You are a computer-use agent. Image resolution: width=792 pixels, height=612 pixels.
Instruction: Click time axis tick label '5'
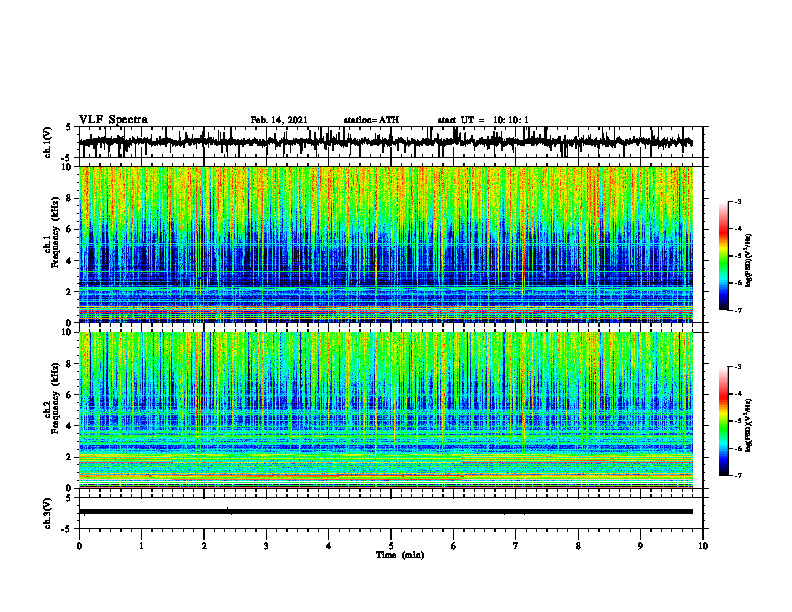(391, 546)
